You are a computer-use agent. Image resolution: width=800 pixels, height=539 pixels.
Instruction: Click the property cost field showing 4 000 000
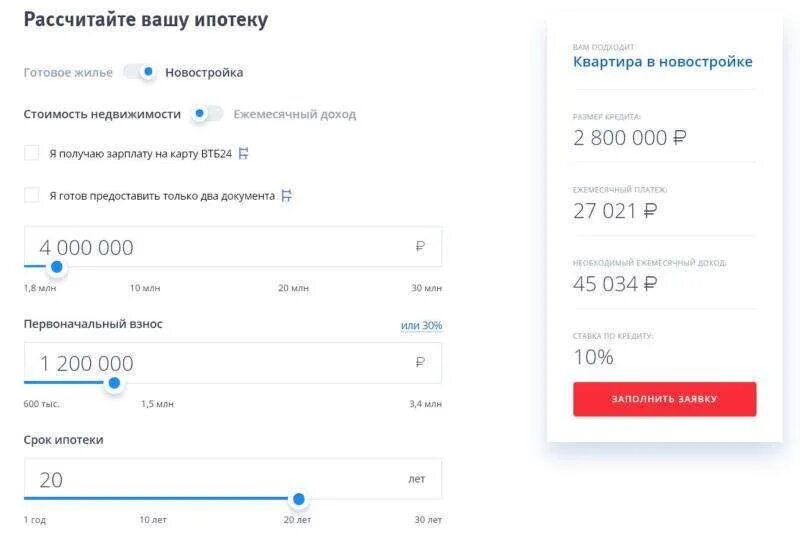coord(220,247)
